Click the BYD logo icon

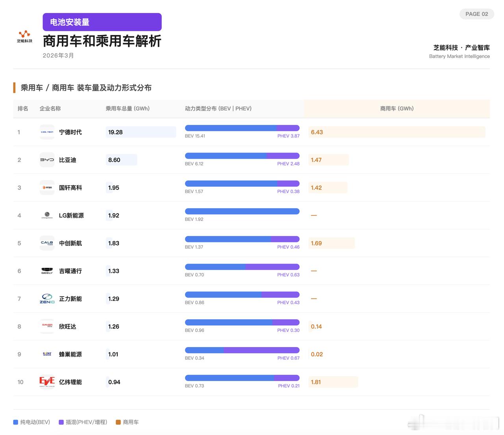pyautogui.click(x=47, y=160)
